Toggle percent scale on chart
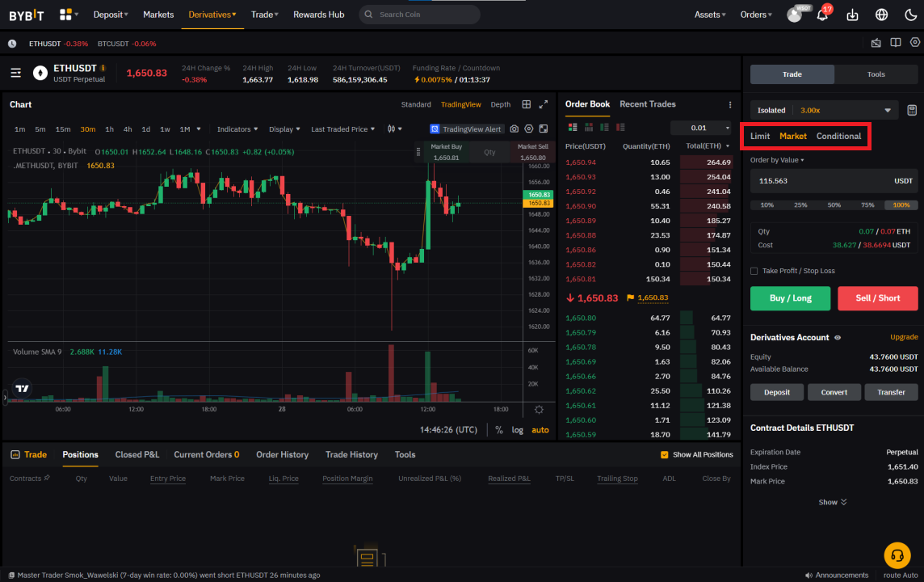The image size is (924, 582). coord(499,430)
